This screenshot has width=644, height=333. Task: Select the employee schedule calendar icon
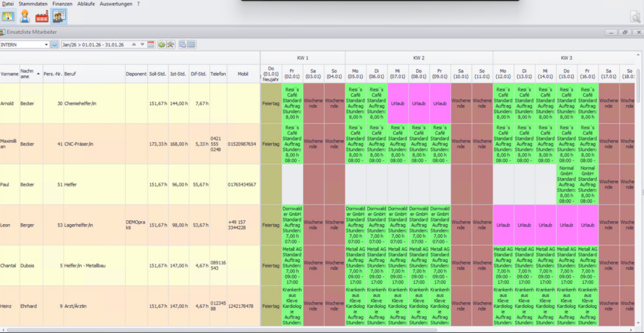point(60,16)
